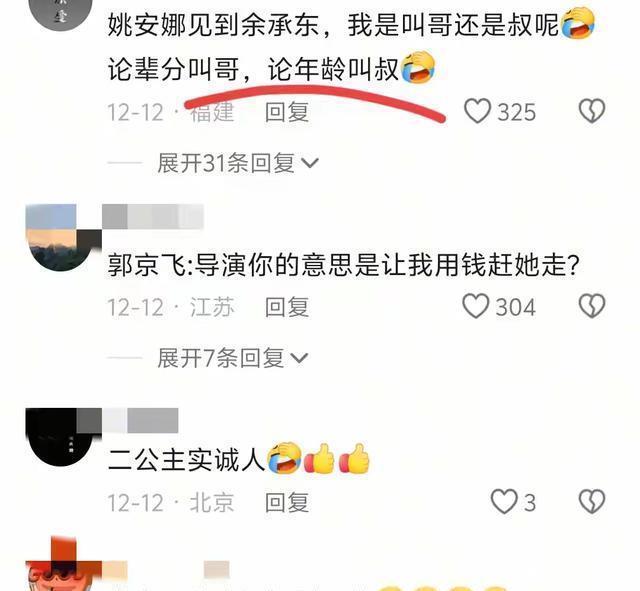The image size is (640, 591).
Task: Click chevron next to 展开31条回复
Action: [310, 163]
